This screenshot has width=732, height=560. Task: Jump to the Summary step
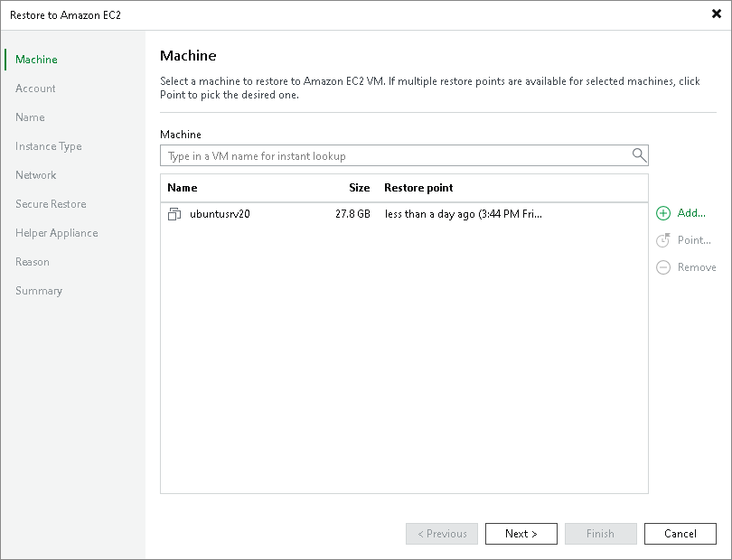[x=39, y=291]
